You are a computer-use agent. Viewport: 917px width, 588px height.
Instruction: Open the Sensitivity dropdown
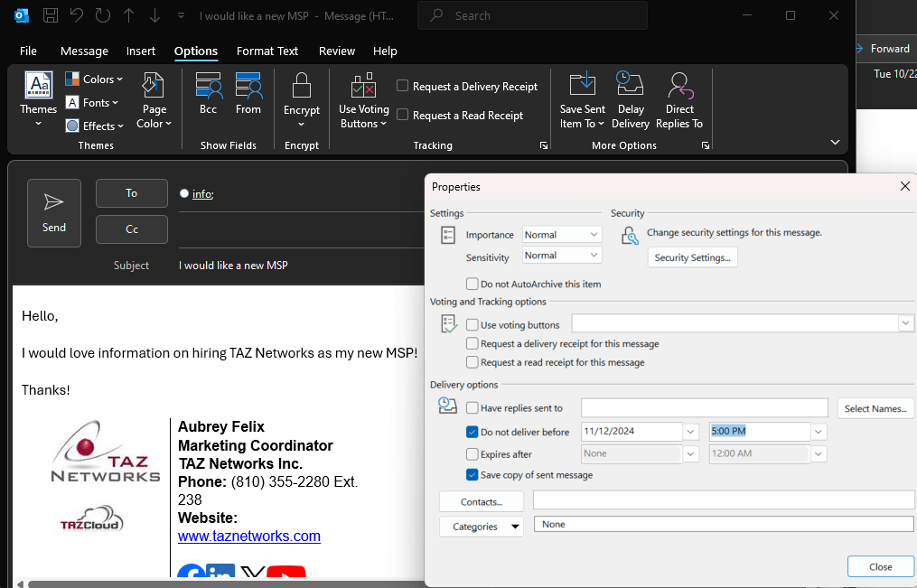coord(562,255)
